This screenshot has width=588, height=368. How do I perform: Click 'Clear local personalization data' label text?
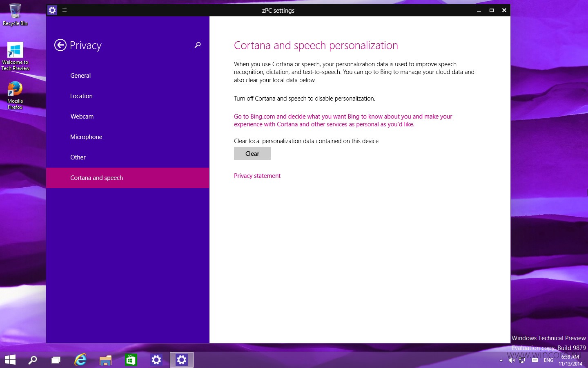tap(306, 141)
